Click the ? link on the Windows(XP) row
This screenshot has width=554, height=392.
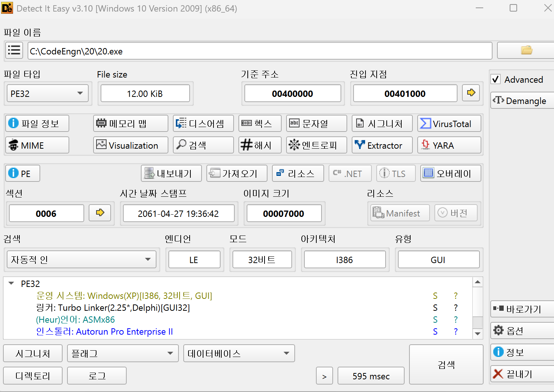click(x=456, y=295)
